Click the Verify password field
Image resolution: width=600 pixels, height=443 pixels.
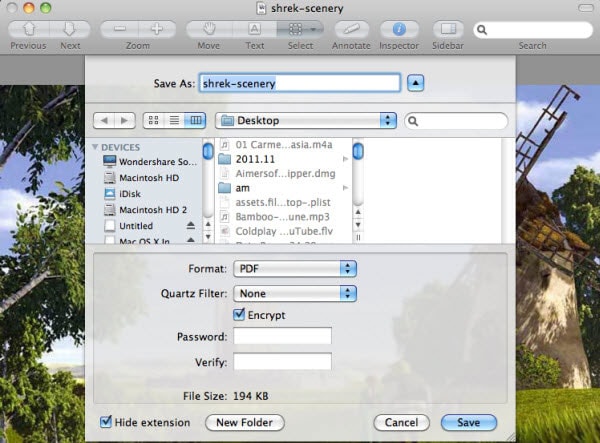pos(282,362)
